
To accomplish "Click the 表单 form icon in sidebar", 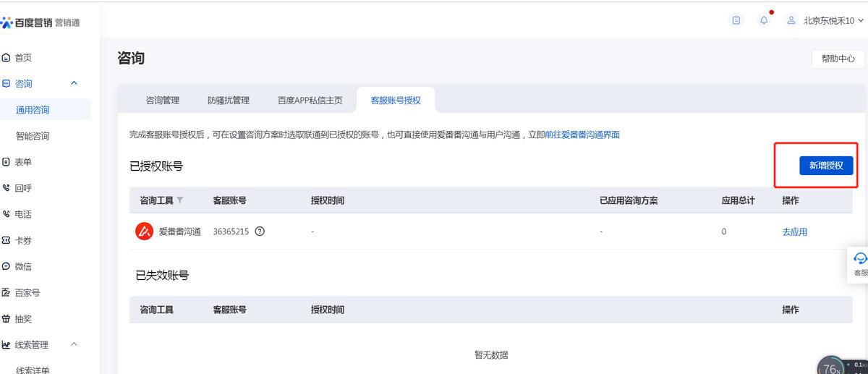I will (x=6, y=162).
